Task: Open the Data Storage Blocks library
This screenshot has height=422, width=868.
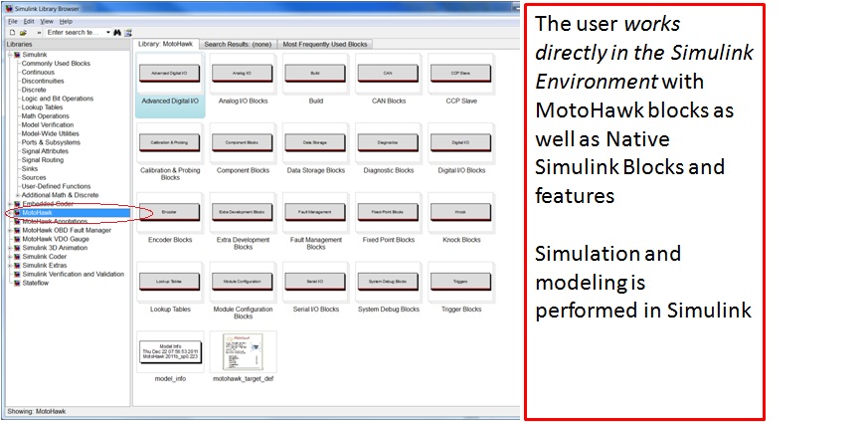Action: pyautogui.click(x=315, y=142)
